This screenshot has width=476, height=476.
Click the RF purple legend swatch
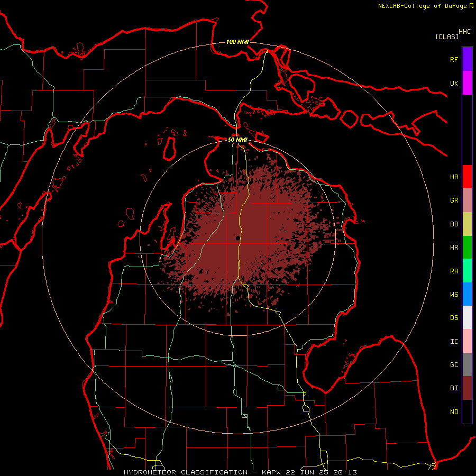tap(467, 59)
